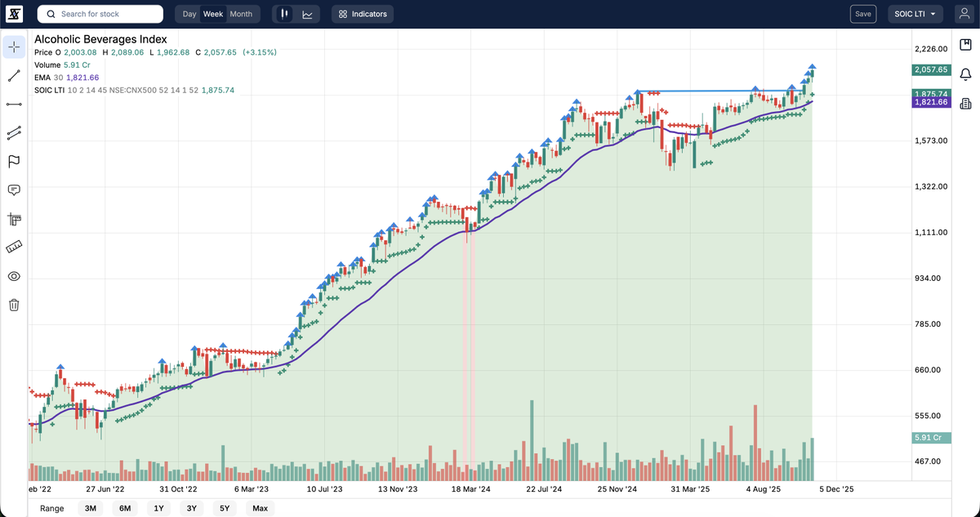Screen dimensions: 980x517
Task: Open the user profile icon
Action: [964, 14]
